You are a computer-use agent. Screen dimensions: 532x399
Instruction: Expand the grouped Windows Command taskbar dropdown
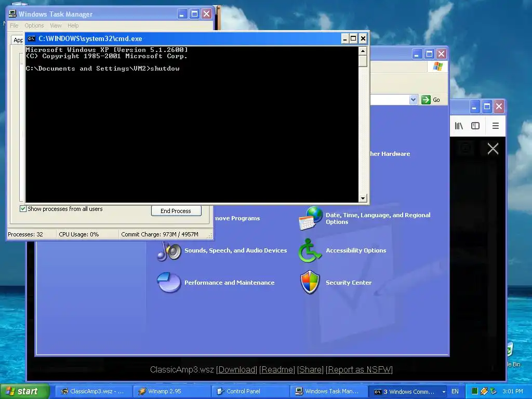click(444, 392)
